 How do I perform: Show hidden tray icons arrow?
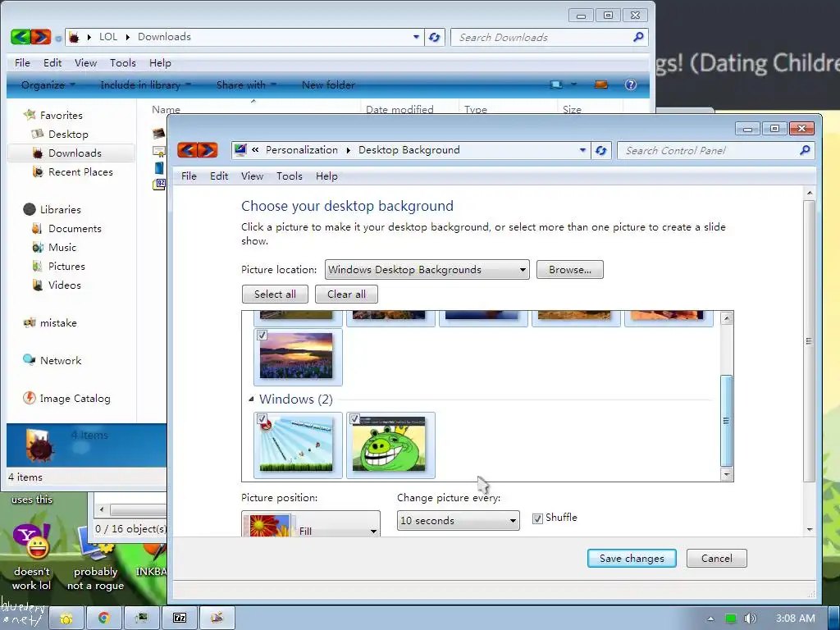click(x=710, y=619)
